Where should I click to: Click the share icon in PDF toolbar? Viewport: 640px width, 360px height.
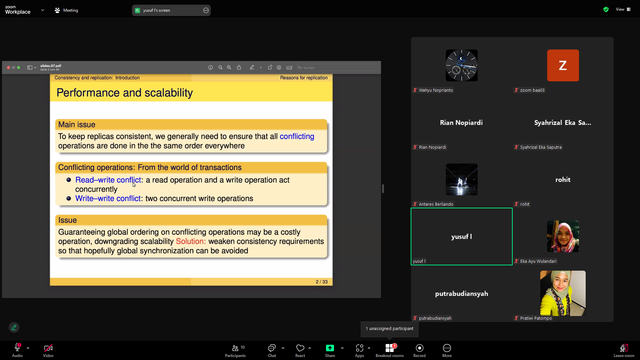[239, 67]
